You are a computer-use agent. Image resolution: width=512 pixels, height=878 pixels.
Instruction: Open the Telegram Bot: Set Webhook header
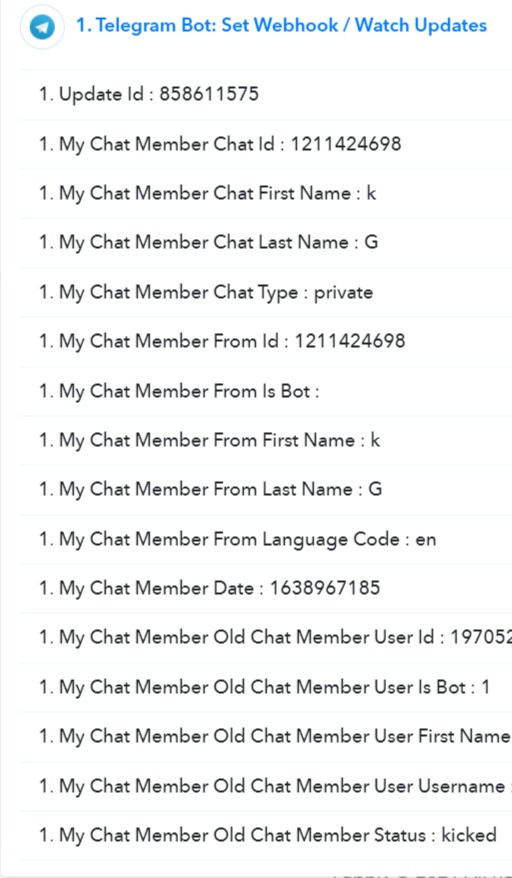pos(281,26)
